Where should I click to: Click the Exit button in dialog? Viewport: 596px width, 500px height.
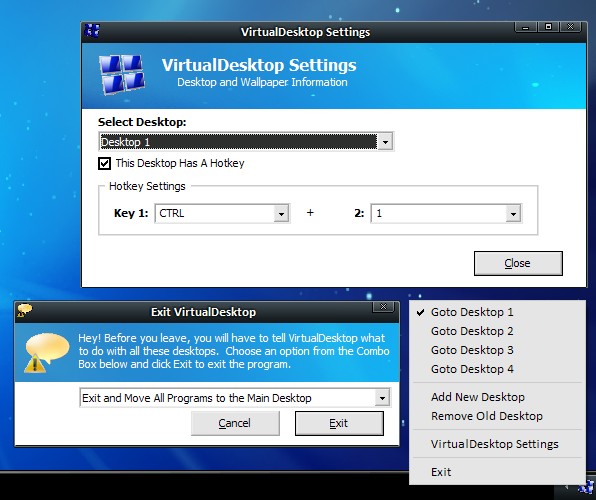[339, 423]
